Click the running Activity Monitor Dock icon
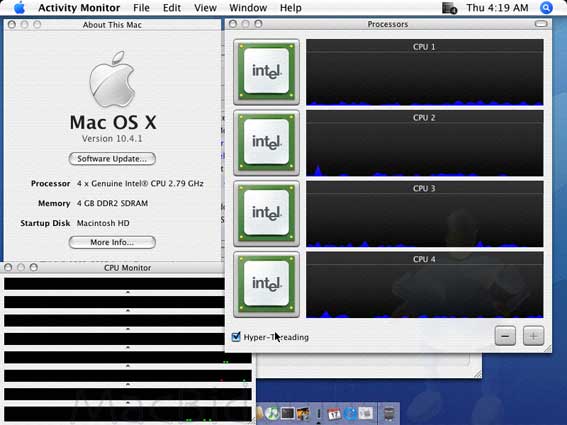The width and height of the screenshot is (567, 425). tap(319, 413)
